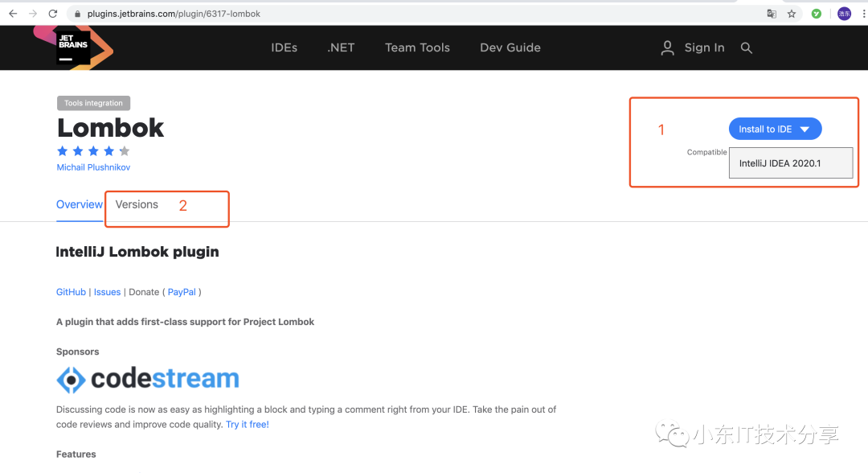Open the Issues link
Image resolution: width=868 pixels, height=473 pixels.
click(107, 292)
